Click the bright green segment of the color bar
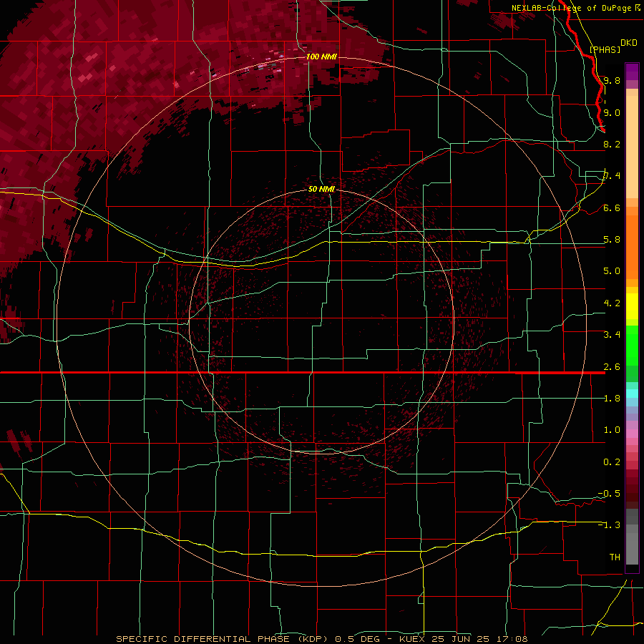This screenshot has width=644, height=644. (632, 345)
